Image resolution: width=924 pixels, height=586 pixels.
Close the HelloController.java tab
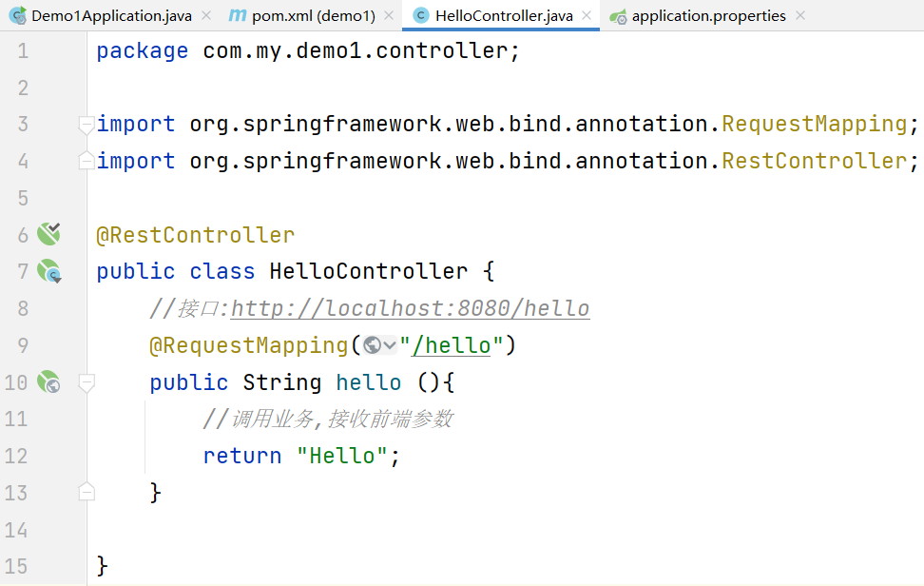point(587,16)
